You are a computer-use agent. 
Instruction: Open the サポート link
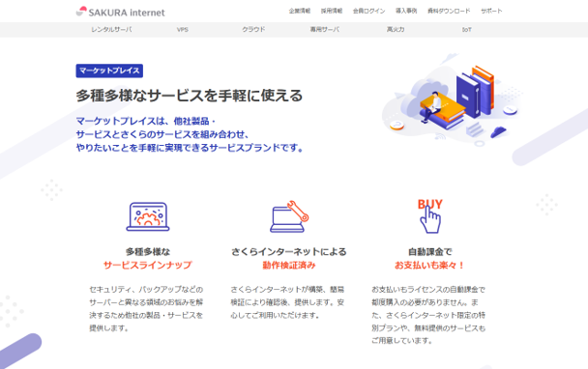[x=491, y=11]
